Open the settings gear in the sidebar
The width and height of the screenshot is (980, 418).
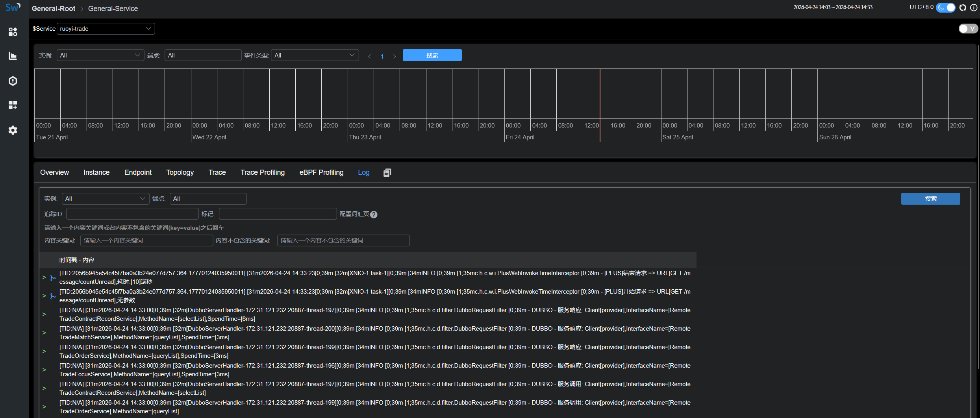click(13, 130)
